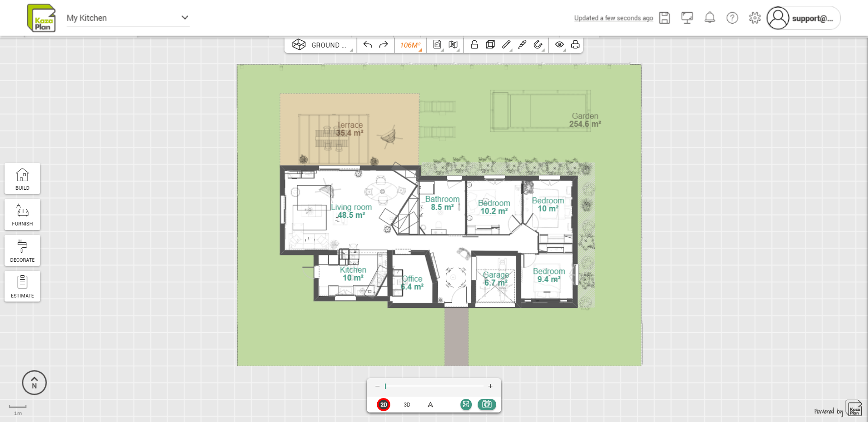Open the notifications bell

710,18
